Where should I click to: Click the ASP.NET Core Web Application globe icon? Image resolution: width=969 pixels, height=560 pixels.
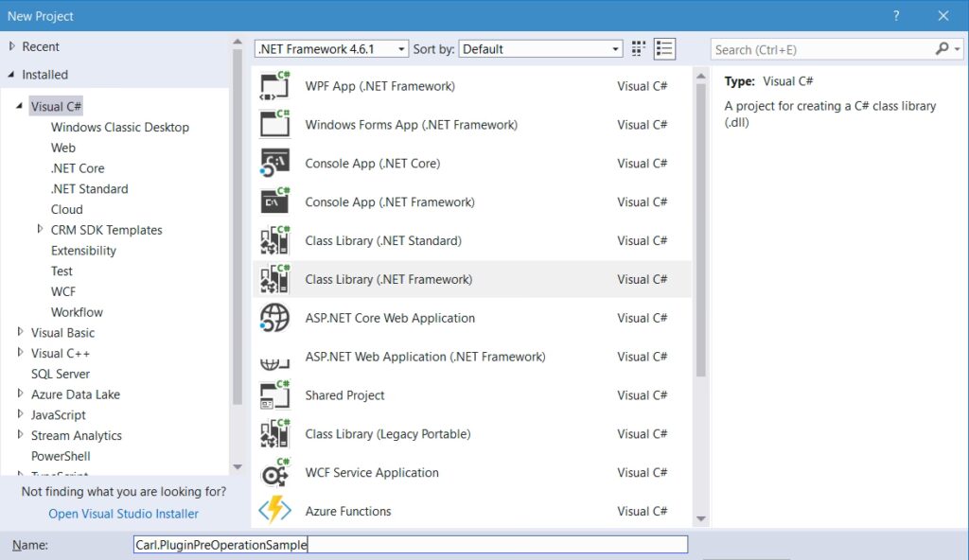point(274,319)
